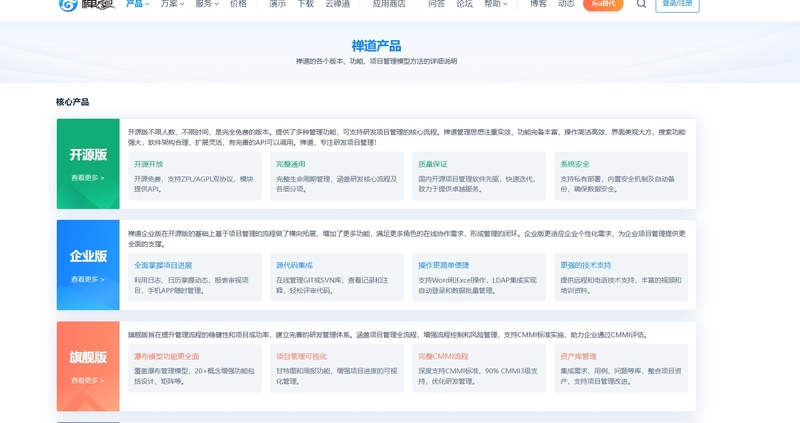
Task: Visit the 论坛 nav link
Action: pyautogui.click(x=464, y=4)
